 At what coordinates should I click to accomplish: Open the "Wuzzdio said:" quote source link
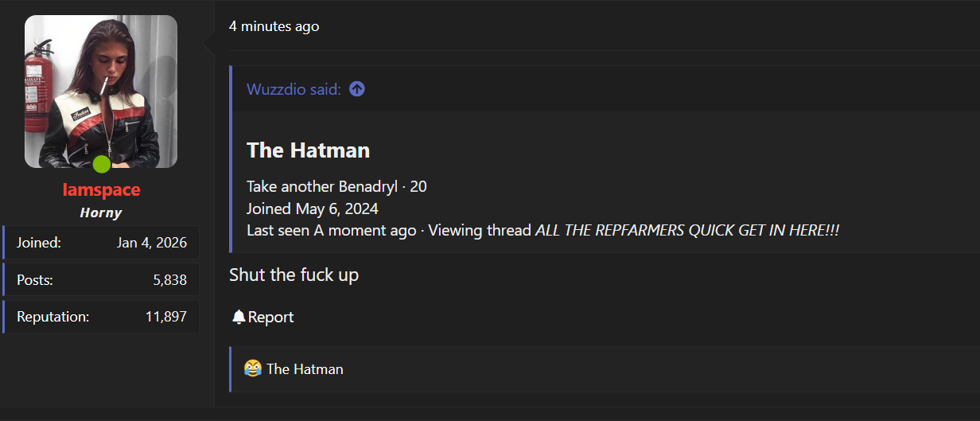(x=294, y=89)
